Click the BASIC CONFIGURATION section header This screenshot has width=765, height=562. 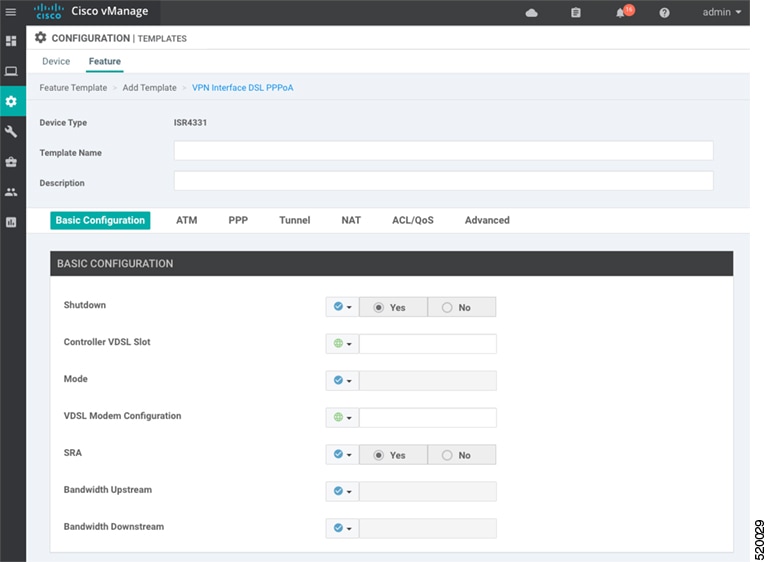coord(391,263)
